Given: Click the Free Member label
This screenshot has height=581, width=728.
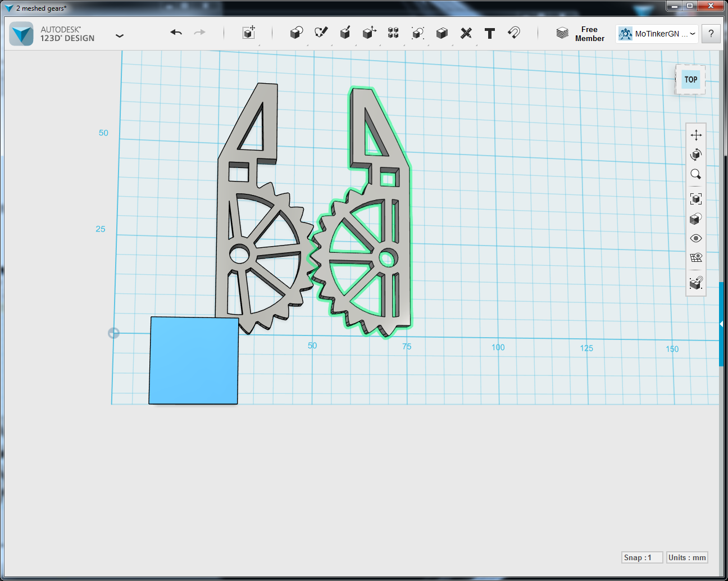Looking at the screenshot, I should pyautogui.click(x=589, y=34).
